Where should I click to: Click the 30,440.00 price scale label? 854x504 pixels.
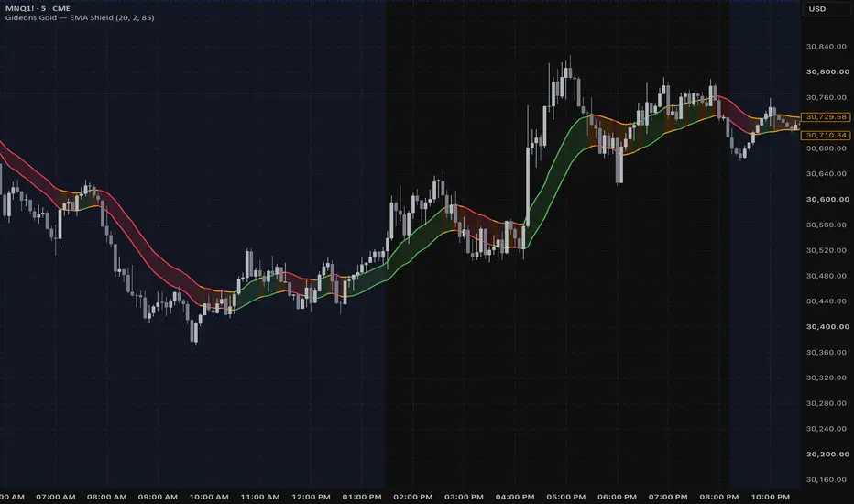pos(827,301)
